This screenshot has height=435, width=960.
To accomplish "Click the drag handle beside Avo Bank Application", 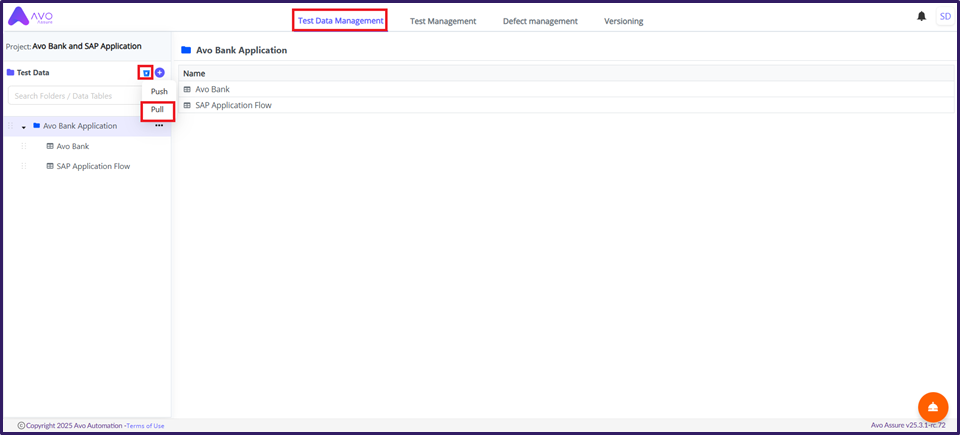I will [x=12, y=126].
